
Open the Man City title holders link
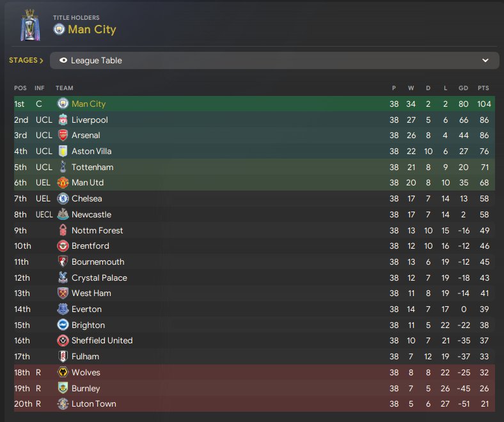[x=93, y=29]
